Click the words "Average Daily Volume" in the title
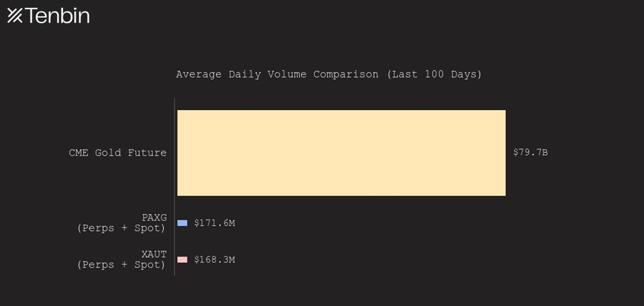This screenshot has height=306, width=644. click(241, 74)
